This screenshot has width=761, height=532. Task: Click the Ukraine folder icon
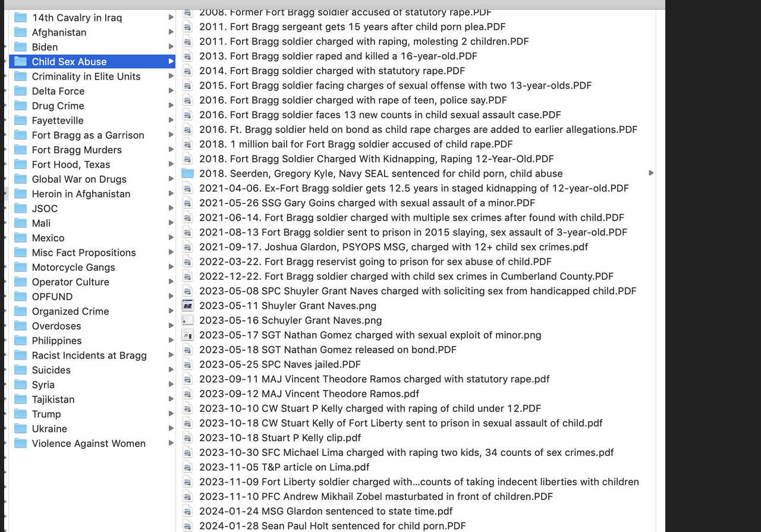coord(21,429)
